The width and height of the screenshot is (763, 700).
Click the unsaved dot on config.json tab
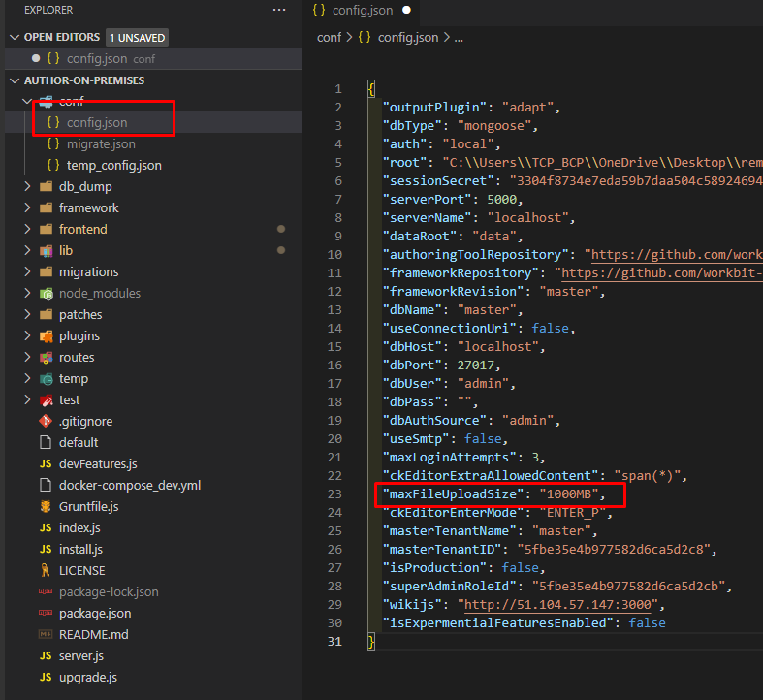[x=406, y=10]
